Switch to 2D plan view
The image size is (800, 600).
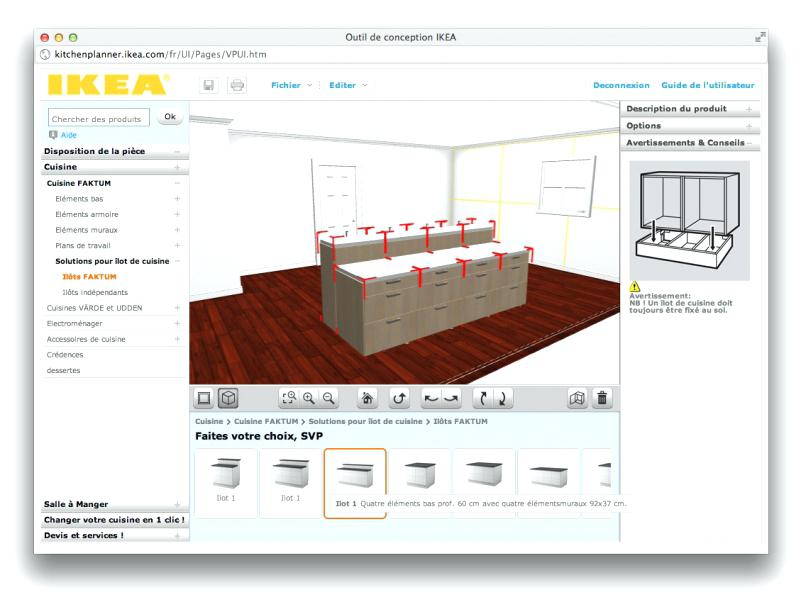(x=204, y=398)
